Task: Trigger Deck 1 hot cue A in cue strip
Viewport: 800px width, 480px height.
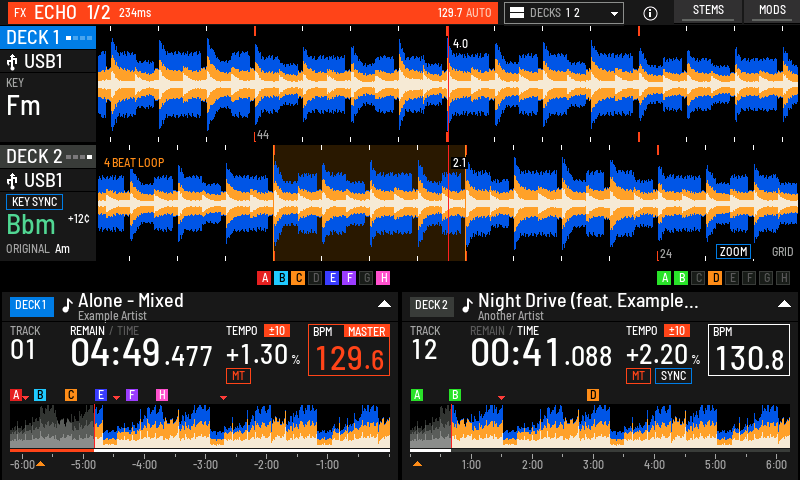Action: pyautogui.click(x=264, y=278)
